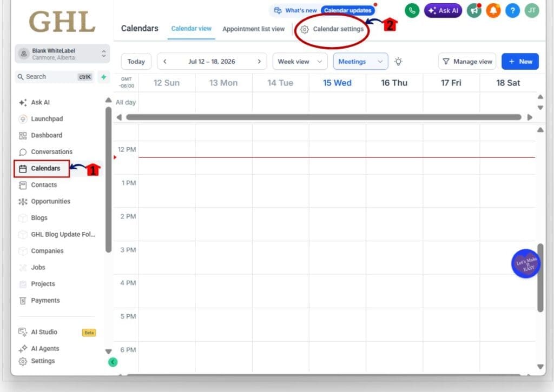The width and height of the screenshot is (554, 392).
Task: Click the Let's Make It Easy floating button
Action: tap(526, 264)
